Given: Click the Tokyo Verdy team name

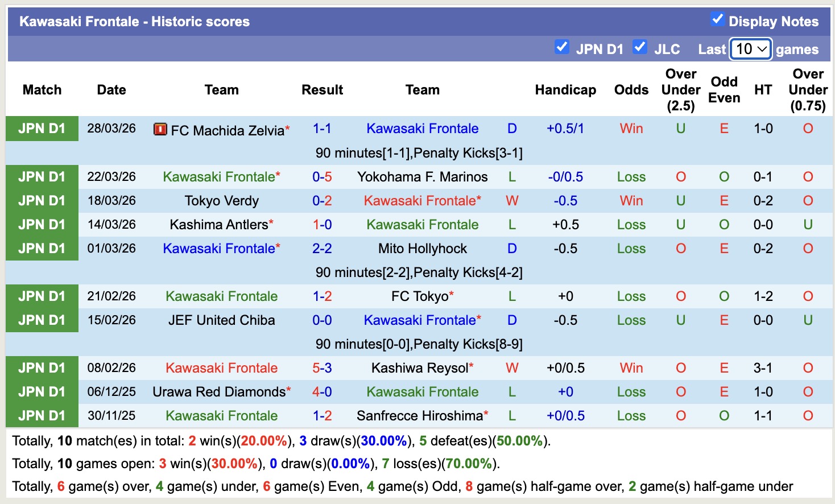Looking at the screenshot, I should point(221,200).
